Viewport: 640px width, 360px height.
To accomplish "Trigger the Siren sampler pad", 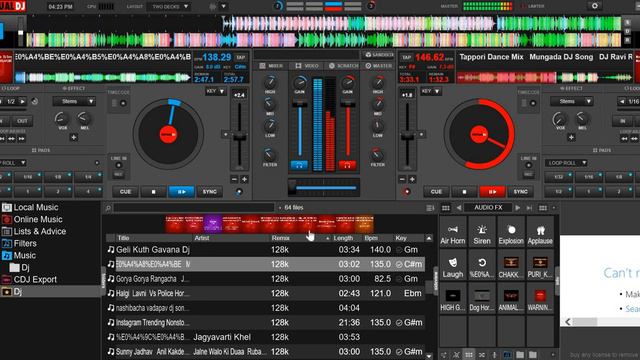I will [x=482, y=232].
